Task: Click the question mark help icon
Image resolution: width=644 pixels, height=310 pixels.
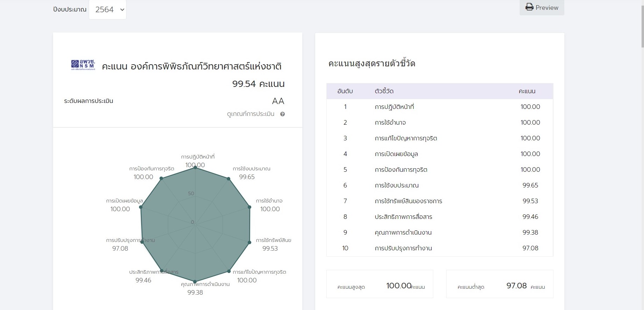Action: pyautogui.click(x=282, y=114)
